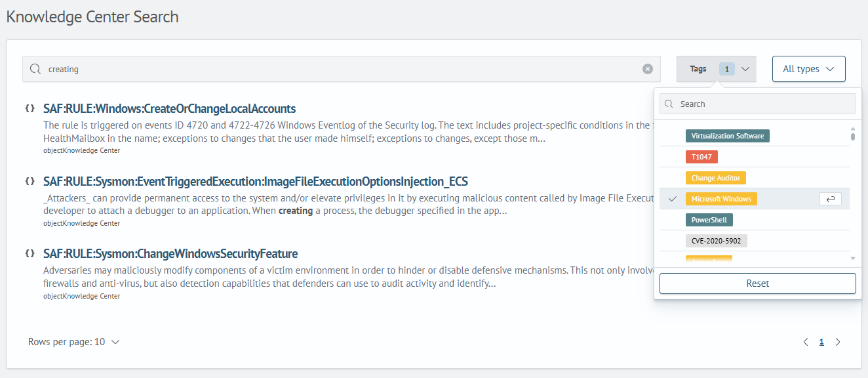The width and height of the screenshot is (868, 378).
Task: Click the tags count badge '1'
Action: [727, 69]
